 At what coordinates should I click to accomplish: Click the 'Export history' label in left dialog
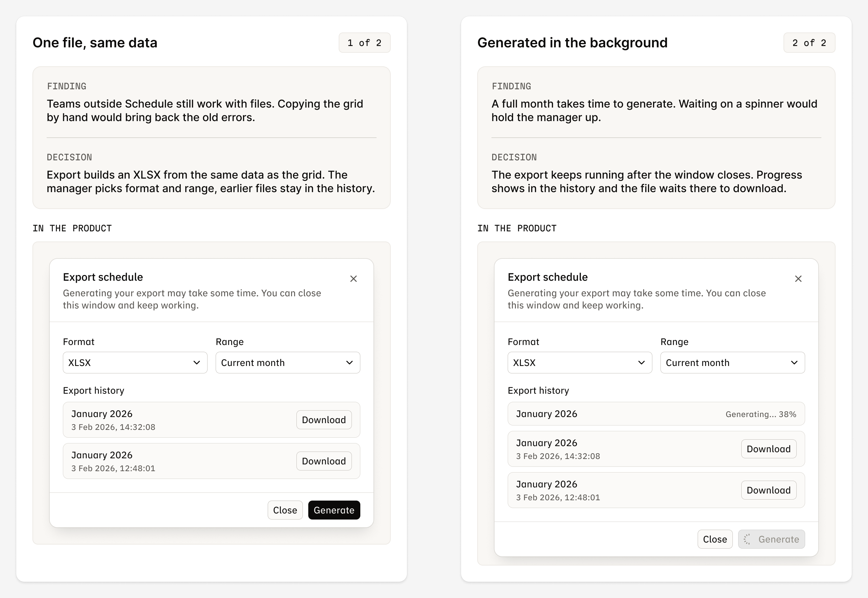(94, 390)
